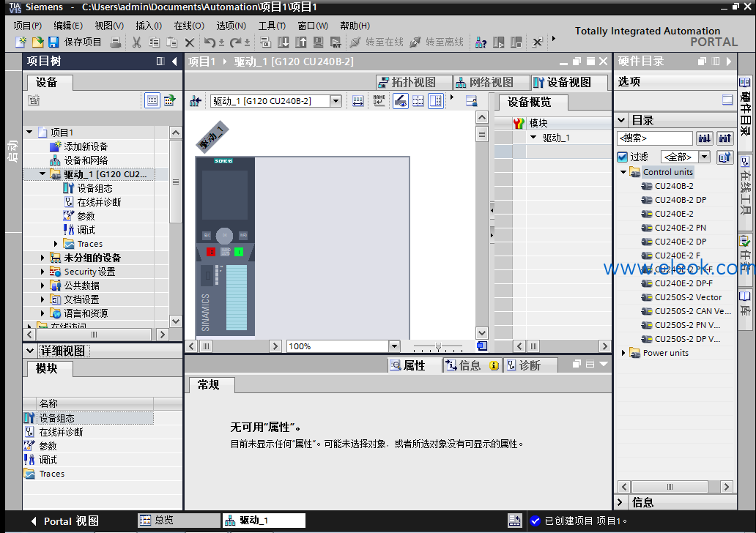This screenshot has height=533, width=756.
Task: Open the 驱动_1 device selector dropdown
Action: (x=336, y=101)
